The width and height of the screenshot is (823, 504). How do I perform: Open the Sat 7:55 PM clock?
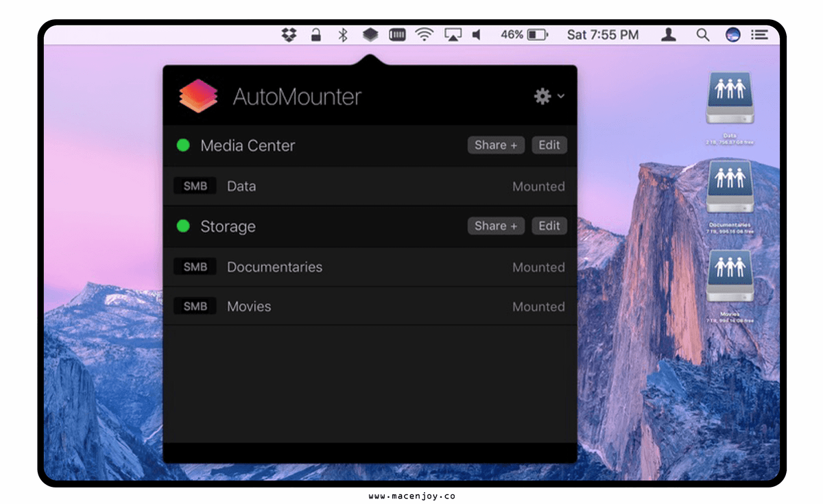pyautogui.click(x=603, y=34)
